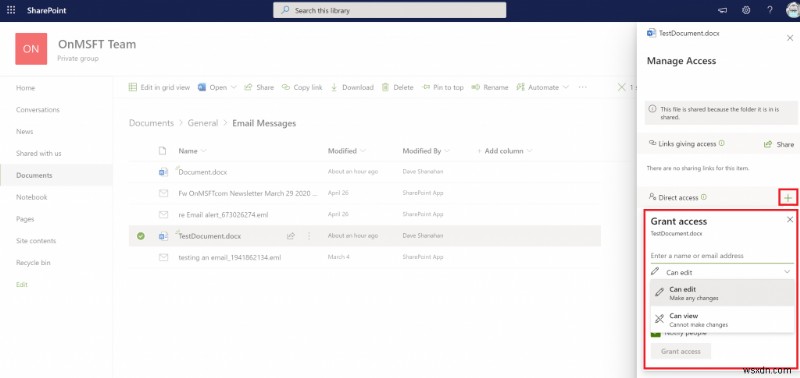
Task: Click Add column header
Action: coord(505,150)
